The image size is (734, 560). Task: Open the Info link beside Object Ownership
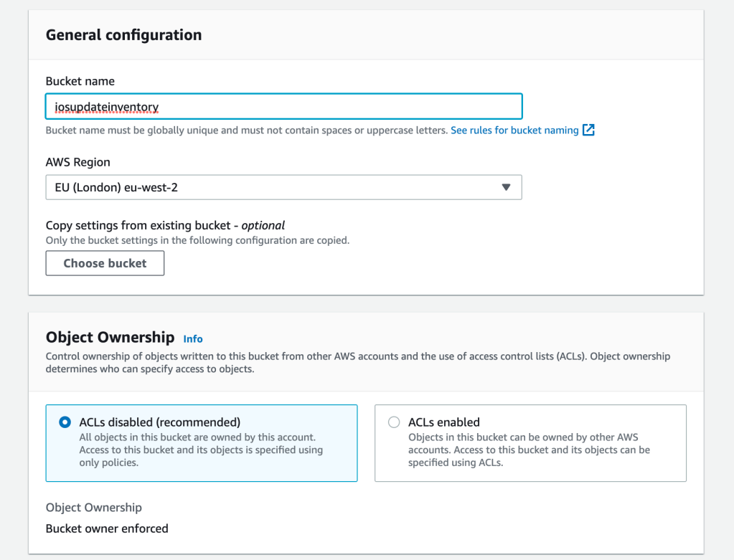193,338
